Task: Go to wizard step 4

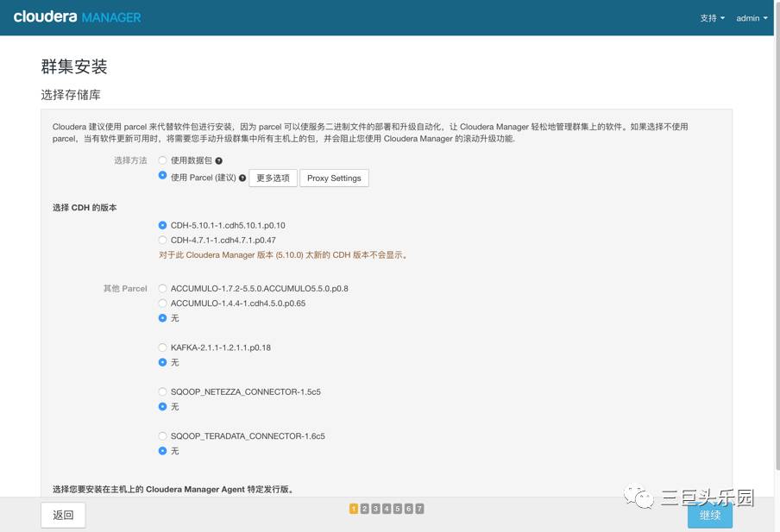Action: tap(387, 509)
